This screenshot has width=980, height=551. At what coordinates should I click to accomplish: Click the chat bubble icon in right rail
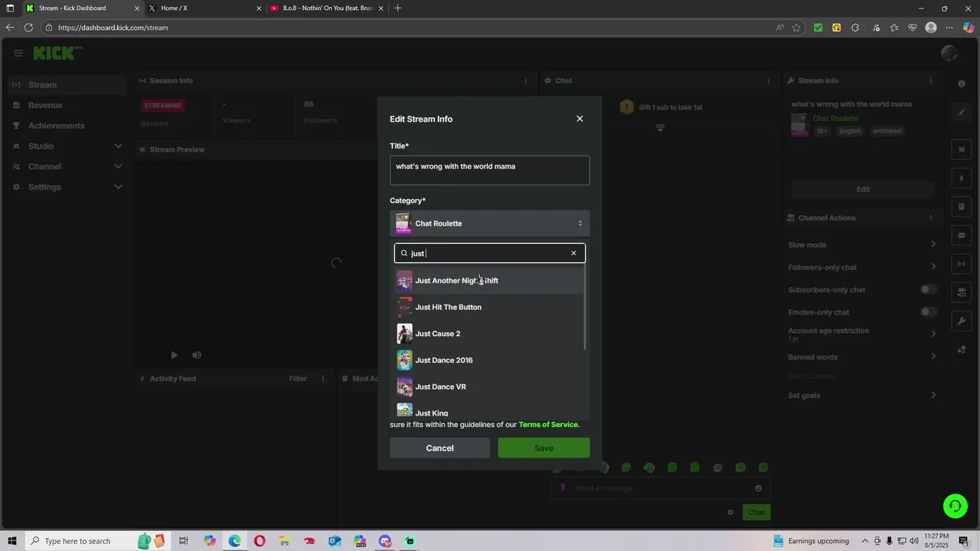[x=962, y=235]
